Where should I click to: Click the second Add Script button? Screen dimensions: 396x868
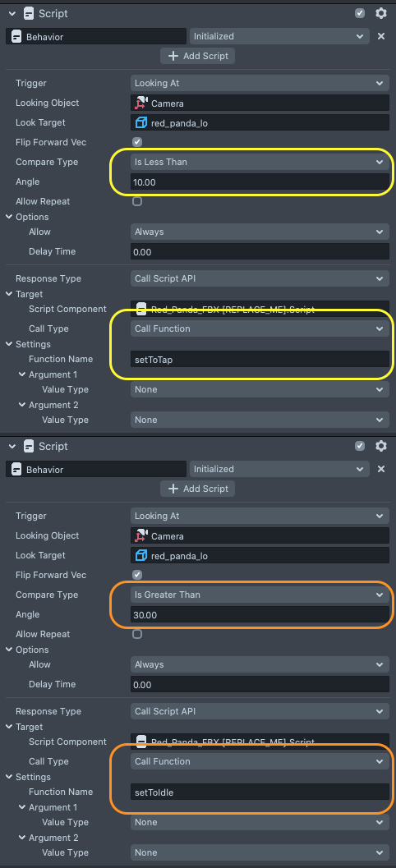pyautogui.click(x=198, y=489)
